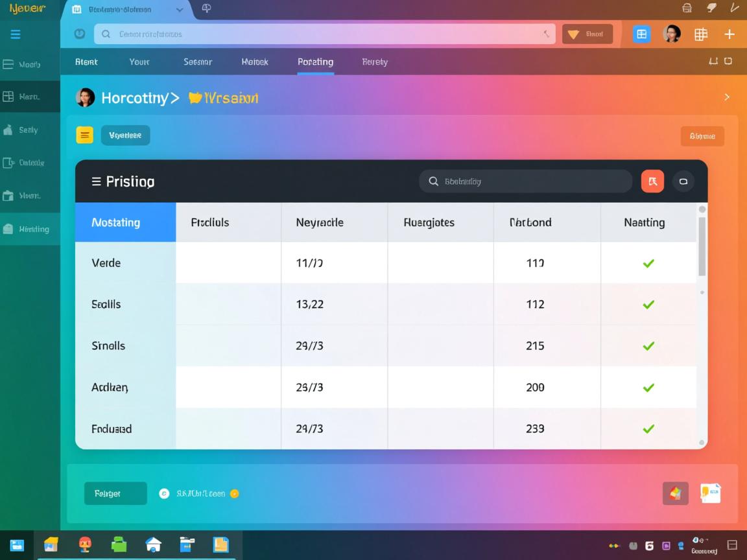Click the plus icon in top right
Viewport: 747px width, 560px height.
(x=729, y=34)
